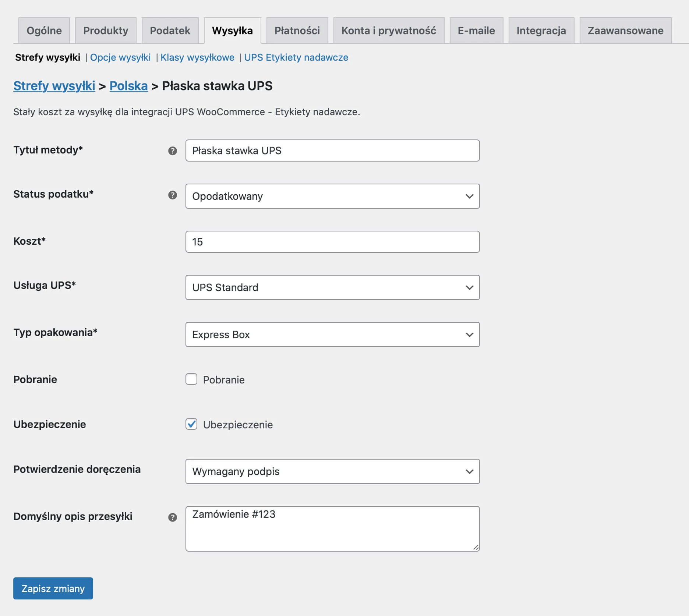Switch to the Ogólne tab
Viewport: 689px width, 616px height.
click(x=44, y=31)
